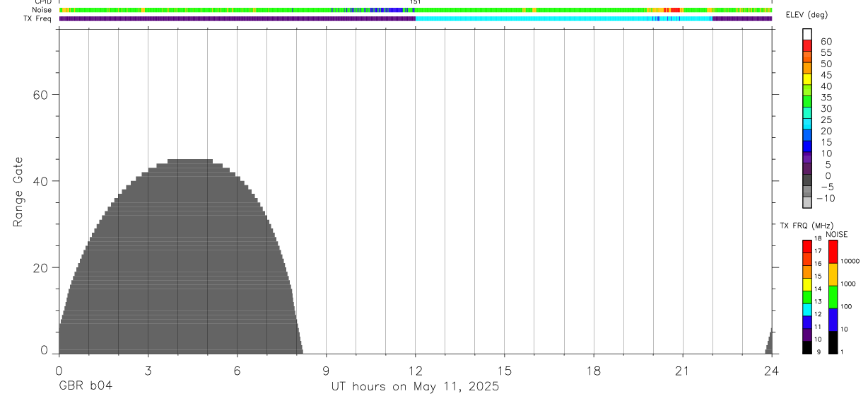Click the '9' tick on the UT hours axis

[x=326, y=371]
